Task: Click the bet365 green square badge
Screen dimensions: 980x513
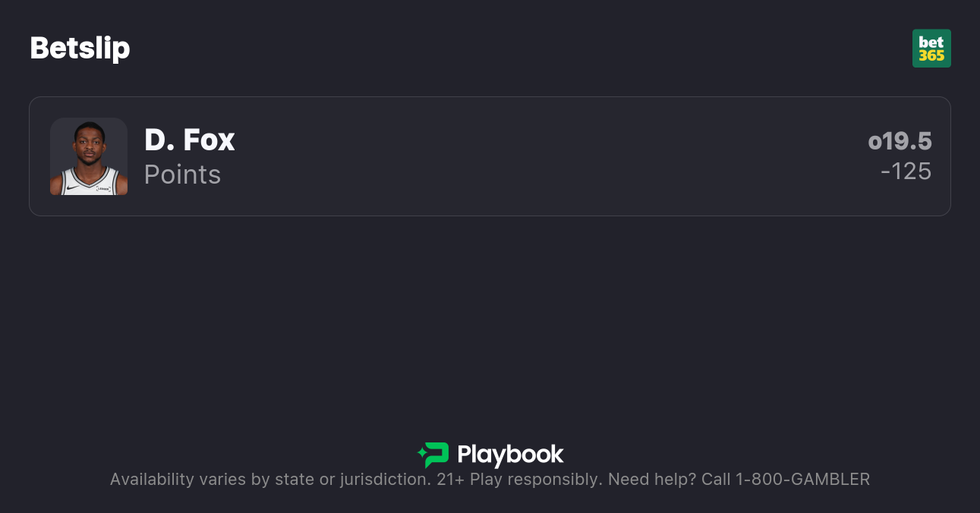Action: [x=931, y=48]
